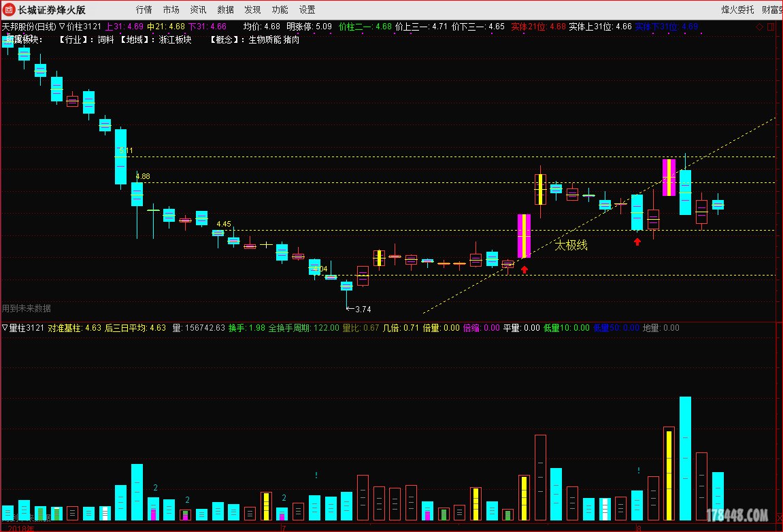The image size is (783, 532).
Task: Click the 烽火委托 button
Action: pos(737,10)
